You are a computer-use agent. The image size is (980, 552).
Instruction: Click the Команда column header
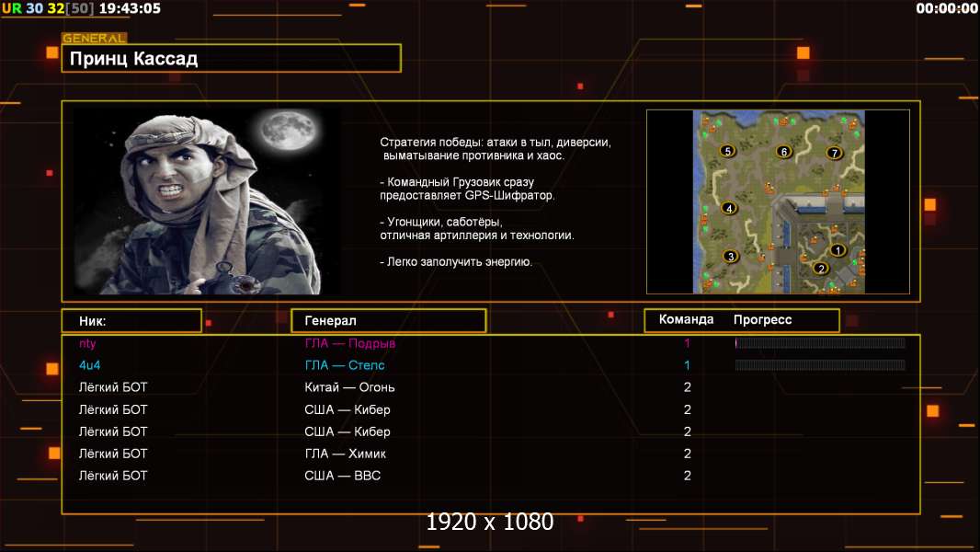(686, 320)
